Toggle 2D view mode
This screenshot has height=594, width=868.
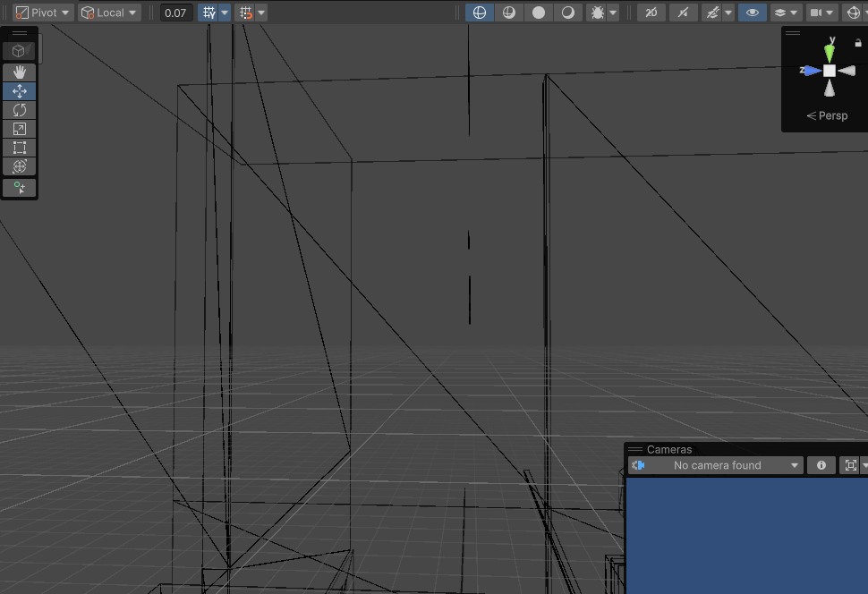[651, 13]
